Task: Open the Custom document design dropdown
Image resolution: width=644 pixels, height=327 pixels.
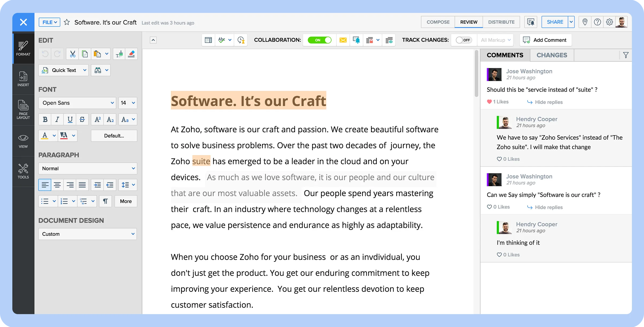Action: tap(88, 234)
